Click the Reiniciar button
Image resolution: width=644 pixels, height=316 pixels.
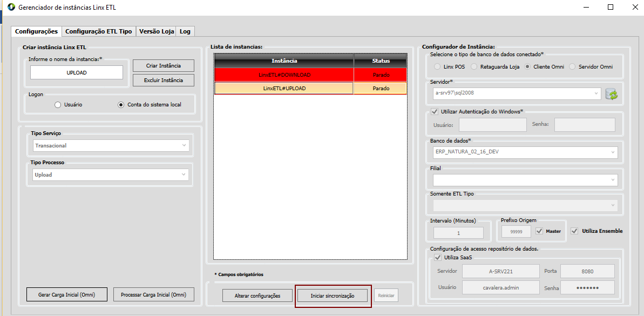tap(386, 295)
